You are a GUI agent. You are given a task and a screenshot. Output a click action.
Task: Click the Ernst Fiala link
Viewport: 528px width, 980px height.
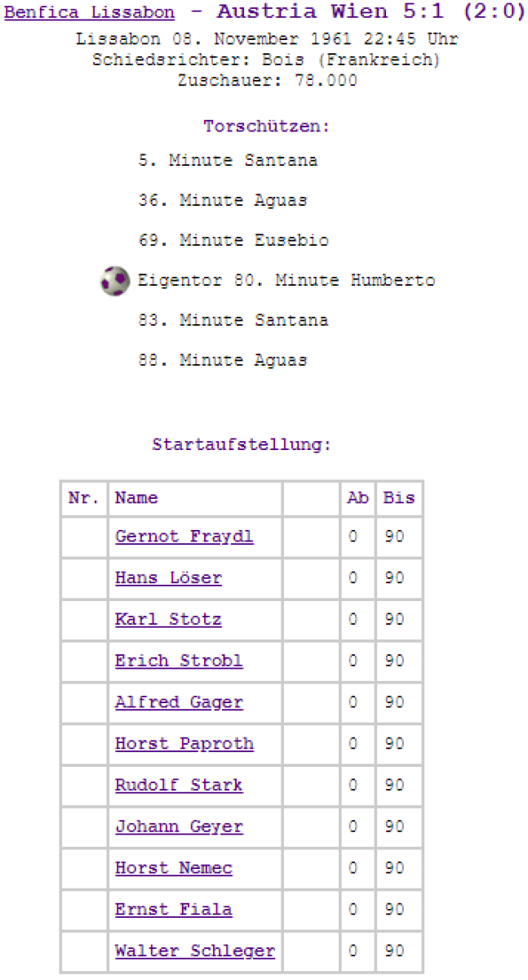point(173,910)
